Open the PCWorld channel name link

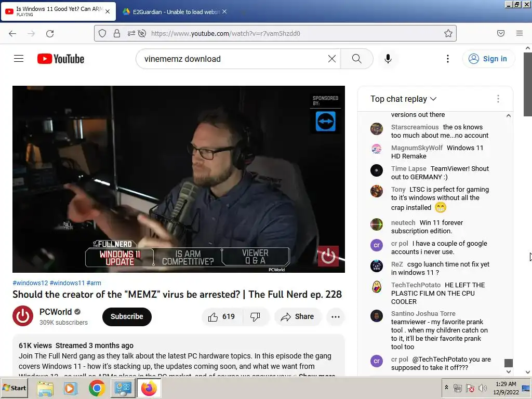coord(56,312)
